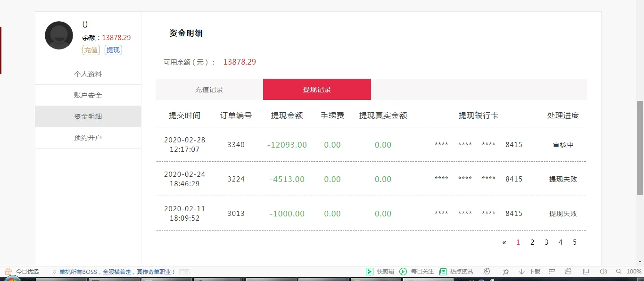
Task: Click the 审核中 status
Action: tap(563, 145)
